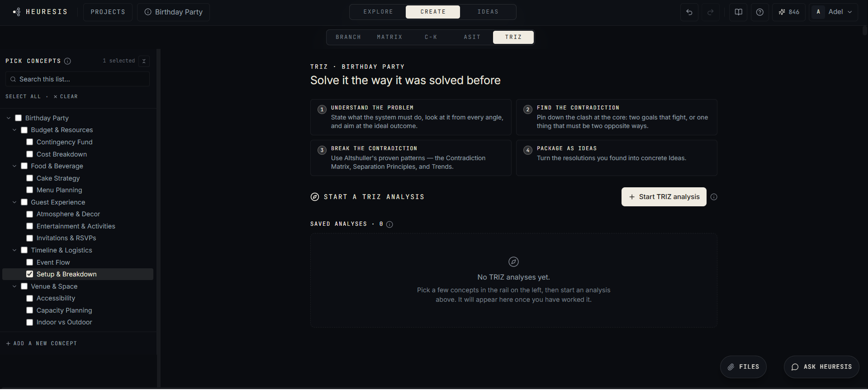Click the Start TRIZ analysis button
The image size is (868, 390).
coord(664,197)
